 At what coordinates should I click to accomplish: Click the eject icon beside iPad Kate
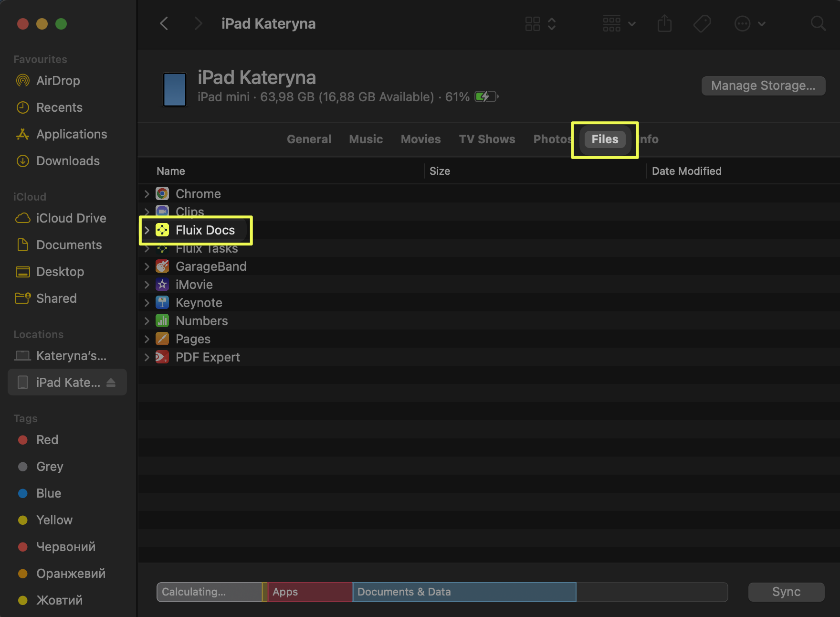click(x=111, y=383)
